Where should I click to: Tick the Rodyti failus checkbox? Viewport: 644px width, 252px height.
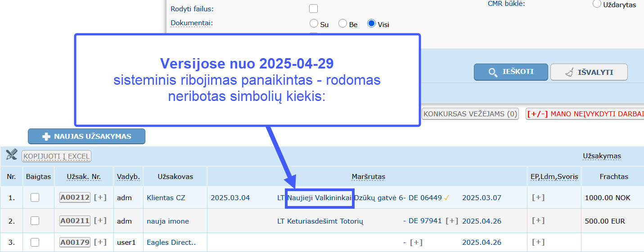point(313,9)
